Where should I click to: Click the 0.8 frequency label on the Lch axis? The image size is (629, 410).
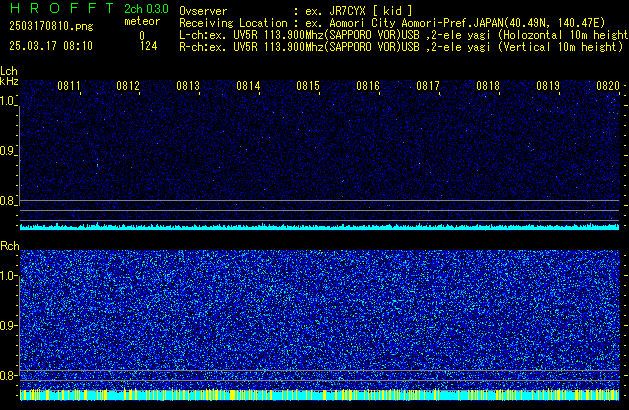pos(8,201)
